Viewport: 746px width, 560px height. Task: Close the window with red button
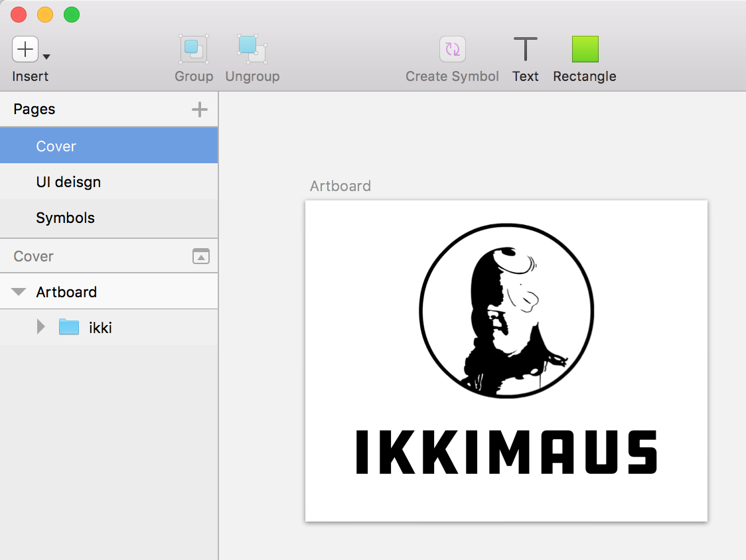19,15
